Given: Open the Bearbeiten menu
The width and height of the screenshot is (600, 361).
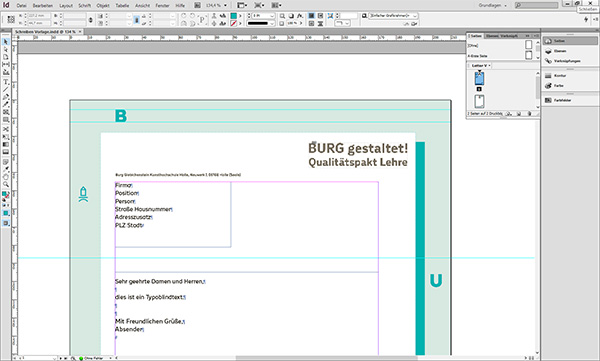Looking at the screenshot, I should 42,6.
